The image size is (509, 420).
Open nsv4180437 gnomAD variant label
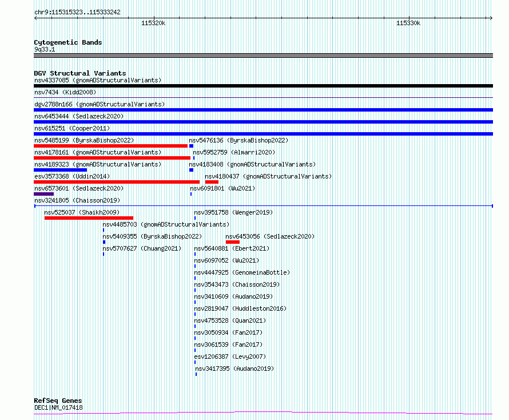click(268, 176)
